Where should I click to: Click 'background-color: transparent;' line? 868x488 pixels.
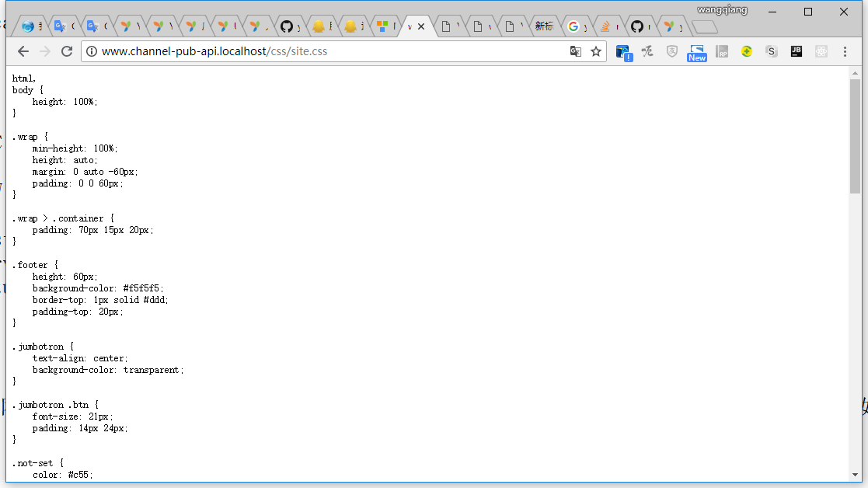(x=108, y=370)
